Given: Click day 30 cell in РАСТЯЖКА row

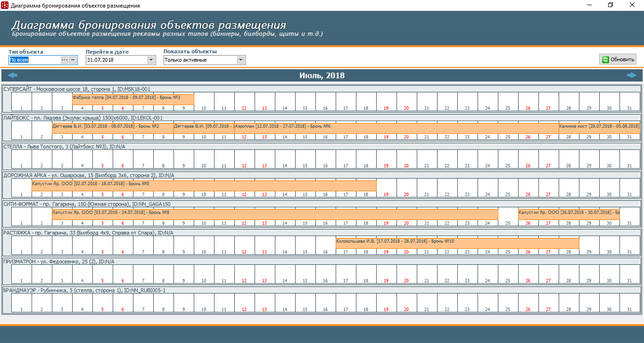Looking at the screenshot, I should 609,245.
